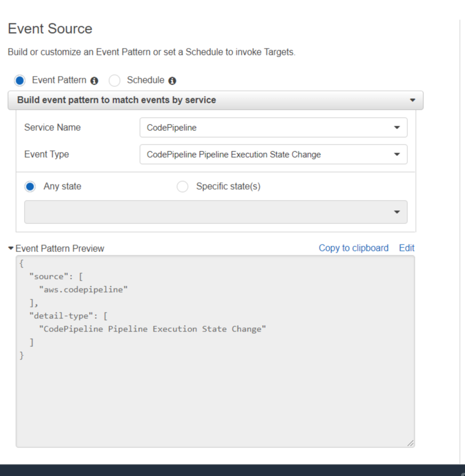Click Copy to clipboard link

pyautogui.click(x=354, y=248)
